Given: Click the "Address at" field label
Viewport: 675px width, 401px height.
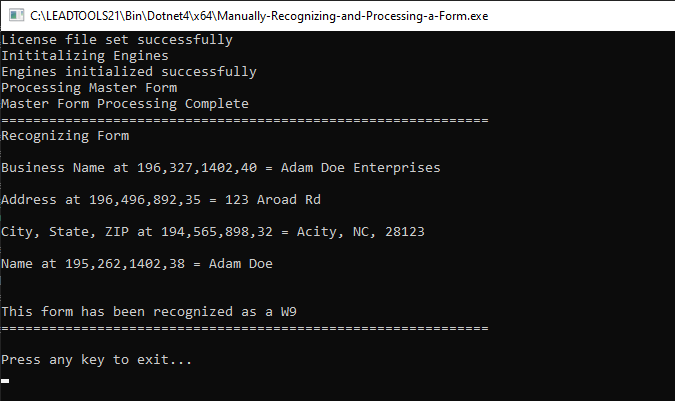Looking at the screenshot, I should pyautogui.click(x=41, y=200).
